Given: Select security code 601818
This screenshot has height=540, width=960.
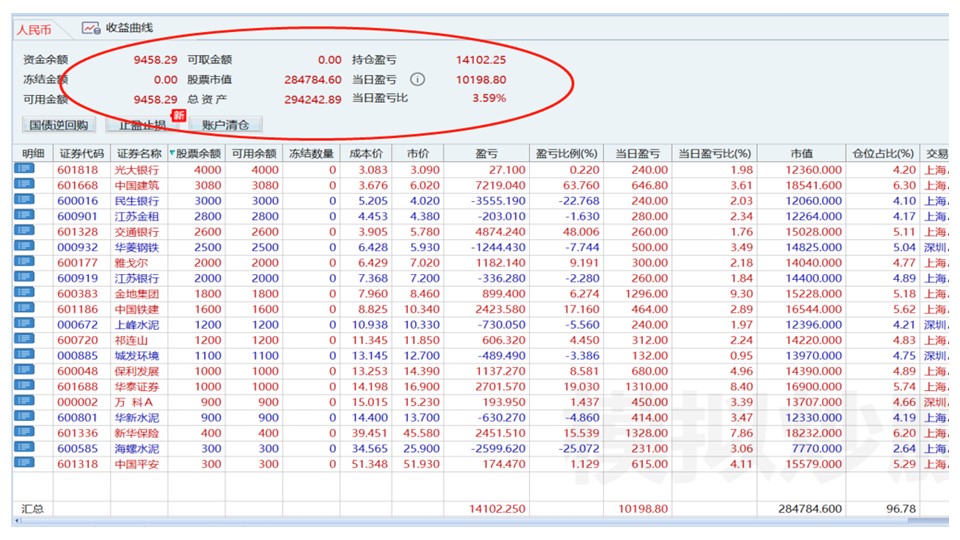Looking at the screenshot, I should [78, 170].
